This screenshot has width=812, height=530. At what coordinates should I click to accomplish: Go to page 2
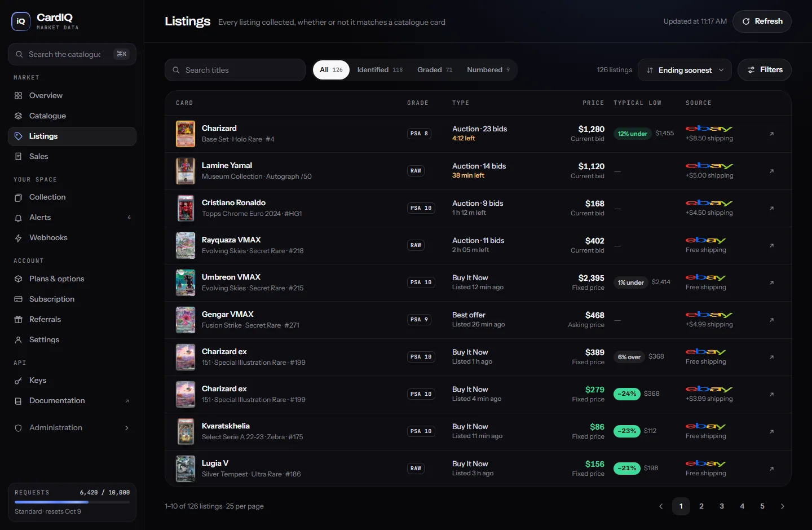[701, 506]
